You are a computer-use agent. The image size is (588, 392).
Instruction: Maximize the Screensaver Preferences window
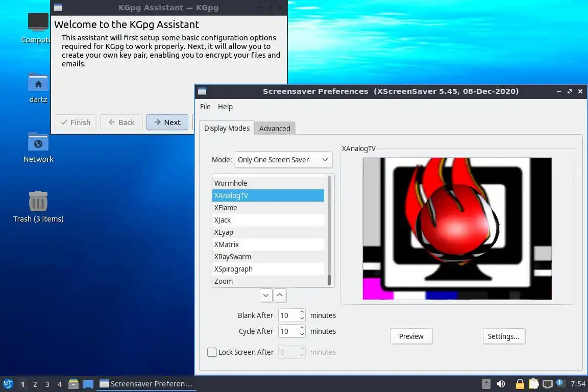tap(570, 91)
